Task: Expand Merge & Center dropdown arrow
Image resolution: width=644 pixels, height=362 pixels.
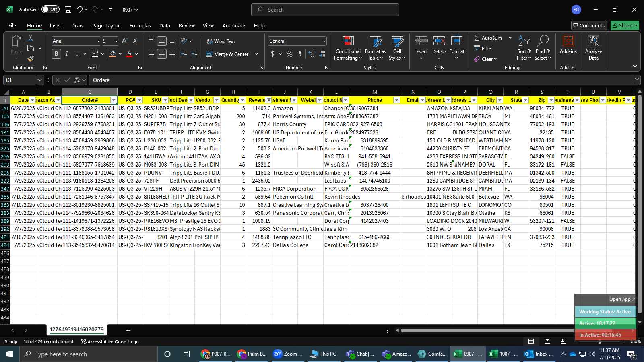Action: pyautogui.click(x=256, y=54)
